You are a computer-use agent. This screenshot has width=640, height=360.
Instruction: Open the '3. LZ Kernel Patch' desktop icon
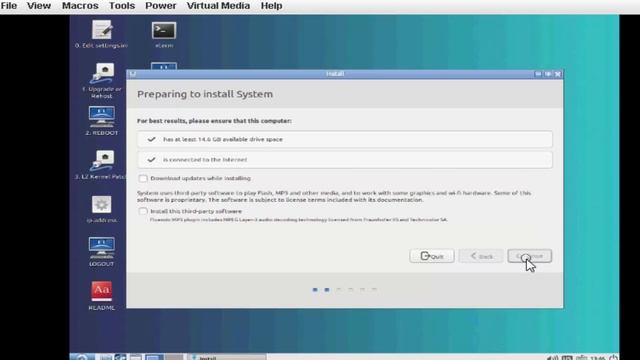point(102,164)
